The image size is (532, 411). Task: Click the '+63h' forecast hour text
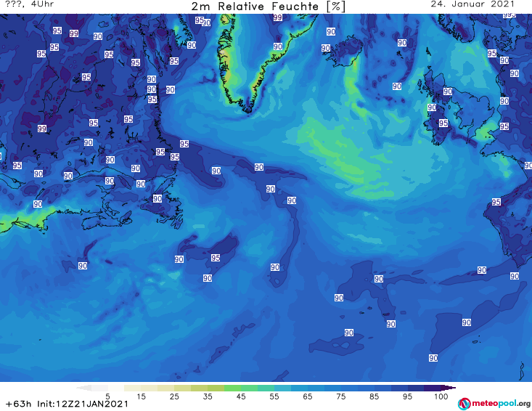(18, 404)
